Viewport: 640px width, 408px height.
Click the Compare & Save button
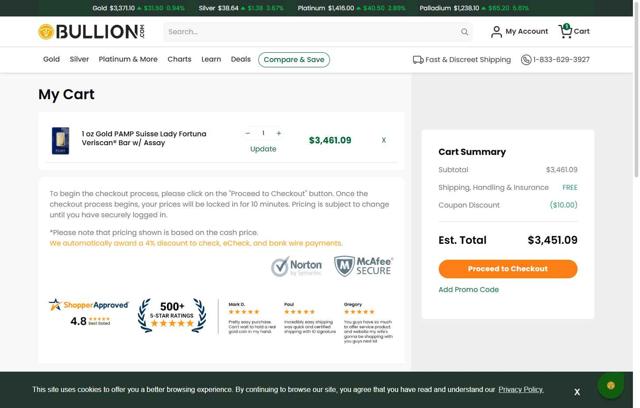[x=294, y=60]
